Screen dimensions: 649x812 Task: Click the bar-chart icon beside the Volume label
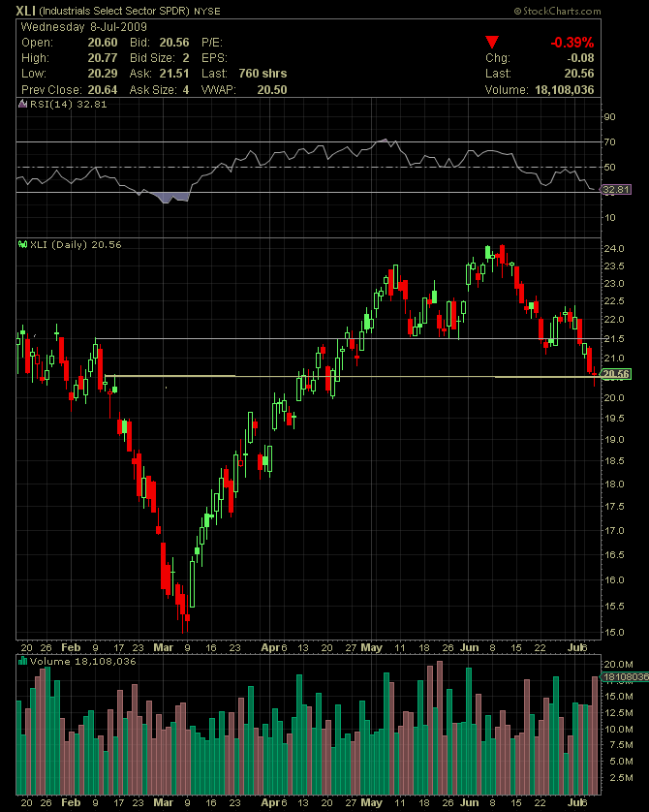click(22, 661)
